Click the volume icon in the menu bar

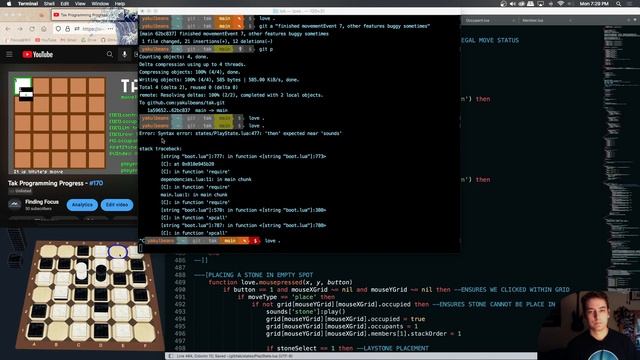(x=512, y=4)
